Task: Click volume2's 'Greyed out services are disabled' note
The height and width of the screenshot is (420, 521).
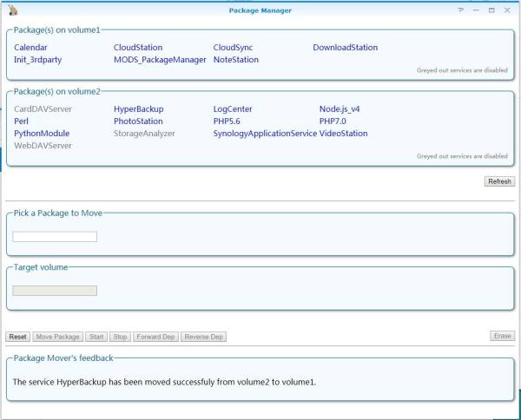Action: [x=462, y=156]
